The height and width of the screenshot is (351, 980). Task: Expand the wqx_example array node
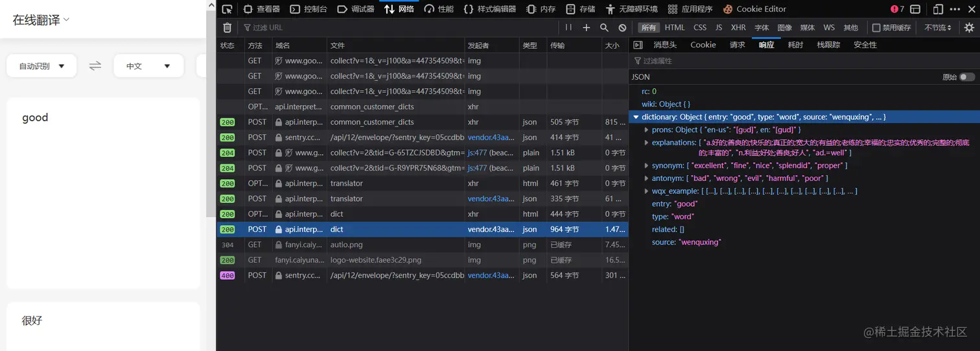(646, 191)
